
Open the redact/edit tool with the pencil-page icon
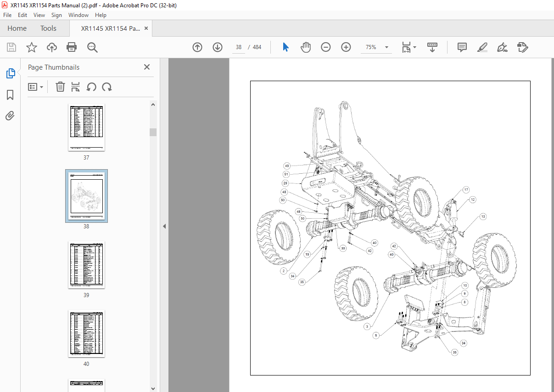point(522,47)
